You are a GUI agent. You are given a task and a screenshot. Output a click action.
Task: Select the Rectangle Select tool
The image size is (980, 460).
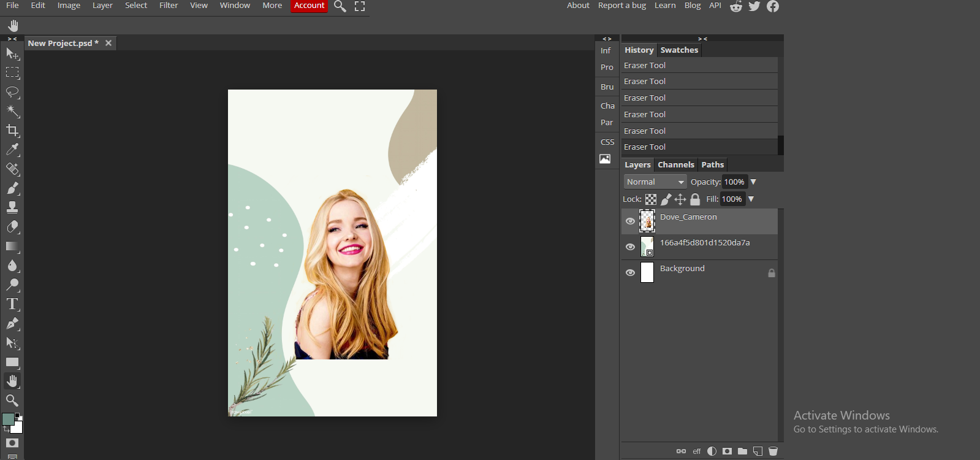click(x=12, y=72)
